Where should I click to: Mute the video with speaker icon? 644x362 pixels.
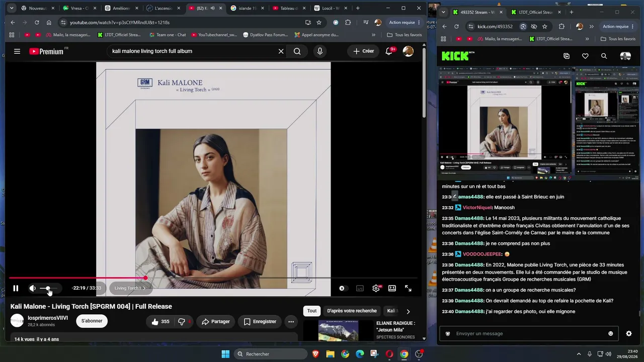pyautogui.click(x=32, y=288)
